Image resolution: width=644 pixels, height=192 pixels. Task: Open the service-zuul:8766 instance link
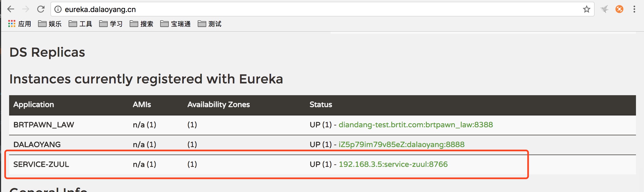coord(393,164)
